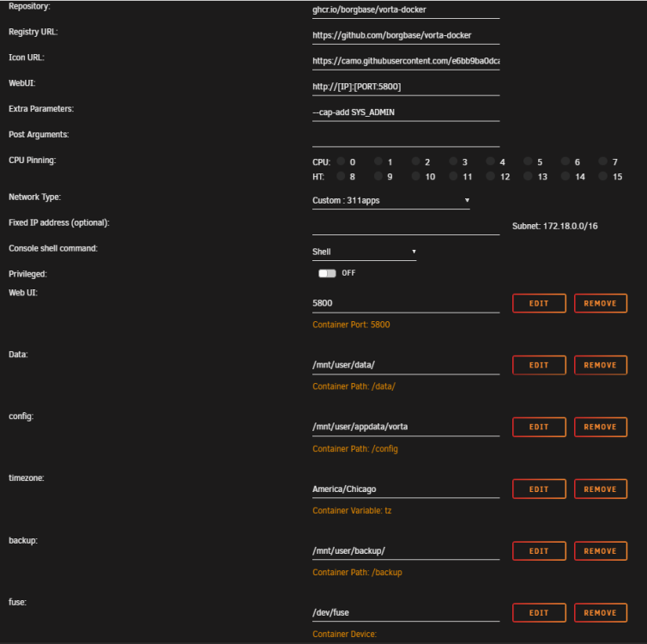This screenshot has height=644, width=647.
Task: Click the /mnt/user/backup/ path field
Action: click(406, 551)
